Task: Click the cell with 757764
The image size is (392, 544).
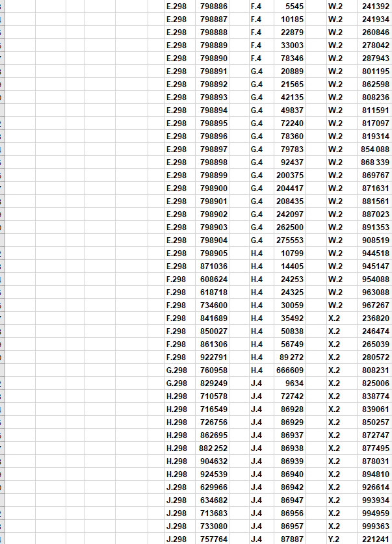Action: [214, 539]
